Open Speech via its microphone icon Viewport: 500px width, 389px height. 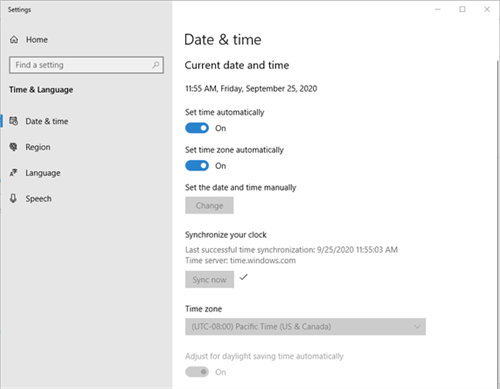pyautogui.click(x=13, y=198)
